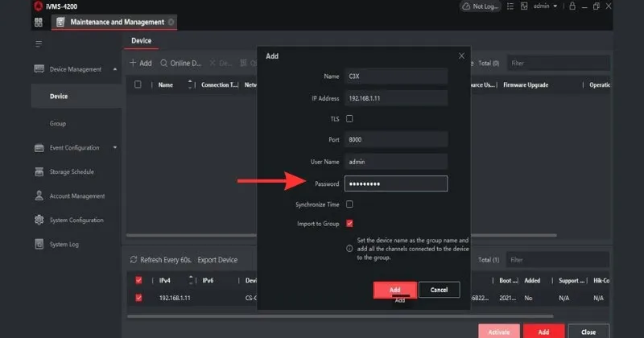Click the Refresh Every 60s text

[x=166, y=260]
